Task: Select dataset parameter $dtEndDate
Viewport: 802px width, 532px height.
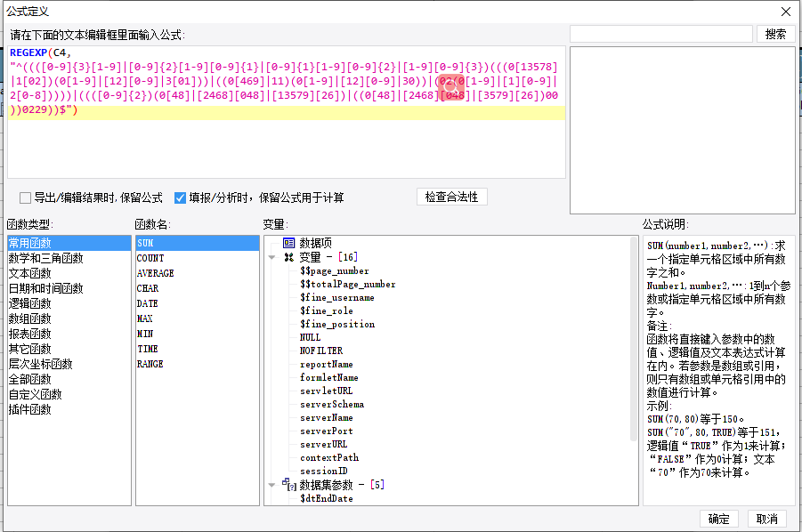Action: tap(327, 498)
